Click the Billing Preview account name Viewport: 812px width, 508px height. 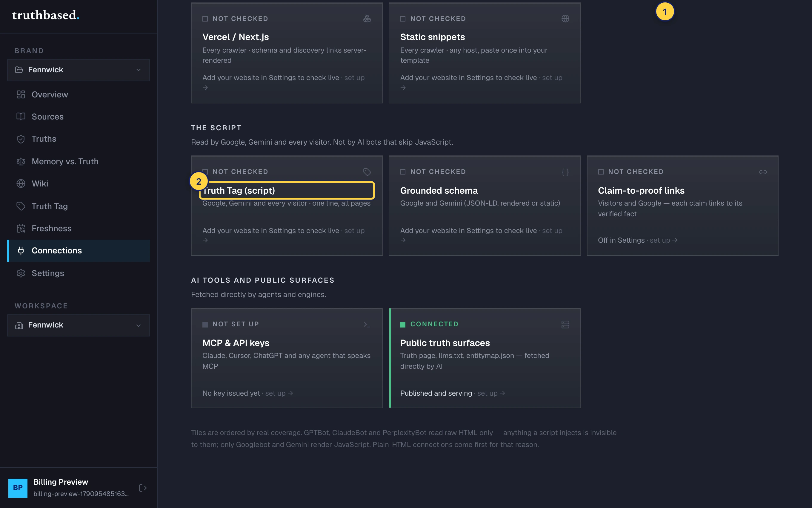tap(61, 482)
